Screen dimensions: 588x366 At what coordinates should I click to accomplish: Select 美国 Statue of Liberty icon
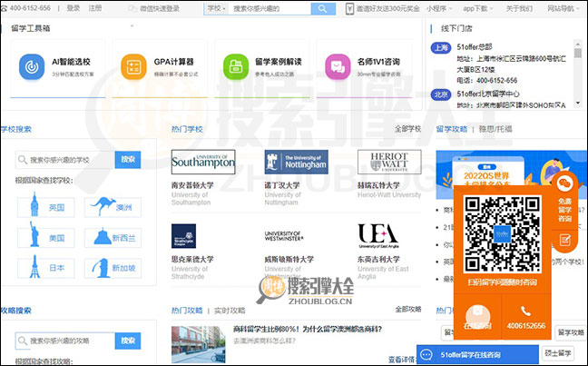pos(34,234)
